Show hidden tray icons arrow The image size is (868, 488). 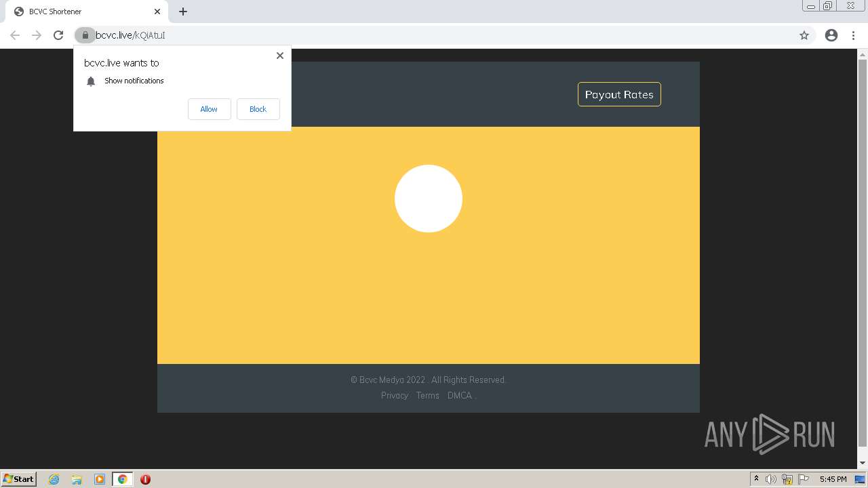756,479
